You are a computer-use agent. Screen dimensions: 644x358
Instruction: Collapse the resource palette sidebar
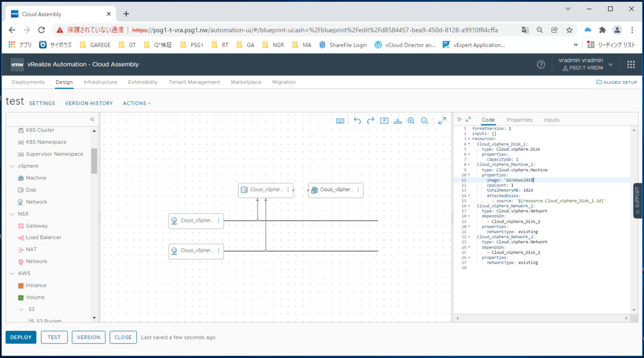click(x=92, y=119)
